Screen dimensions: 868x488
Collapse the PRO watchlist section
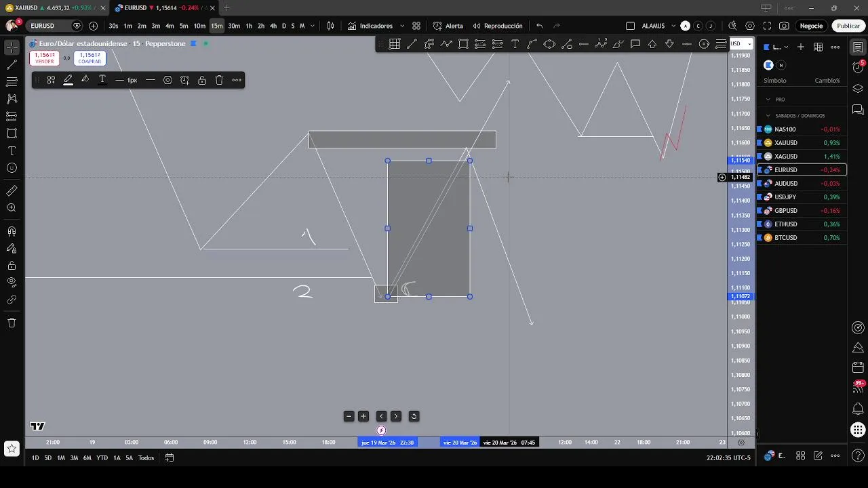768,100
